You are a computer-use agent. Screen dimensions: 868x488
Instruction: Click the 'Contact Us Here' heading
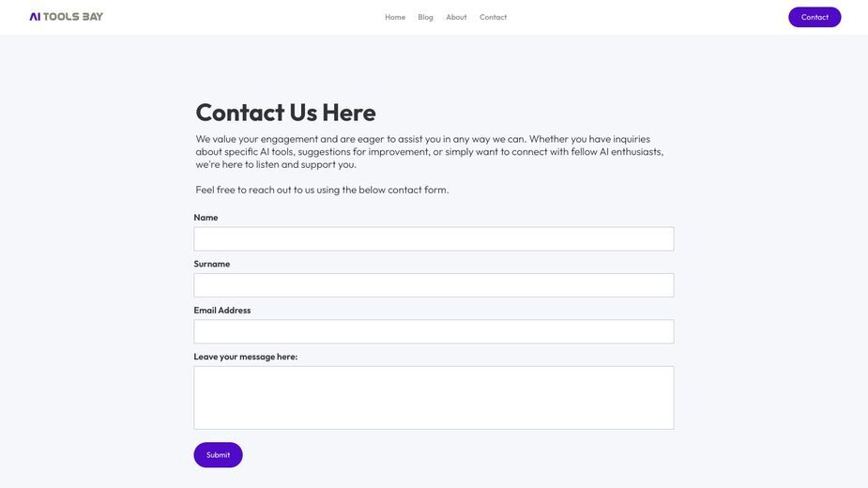pyautogui.click(x=285, y=113)
